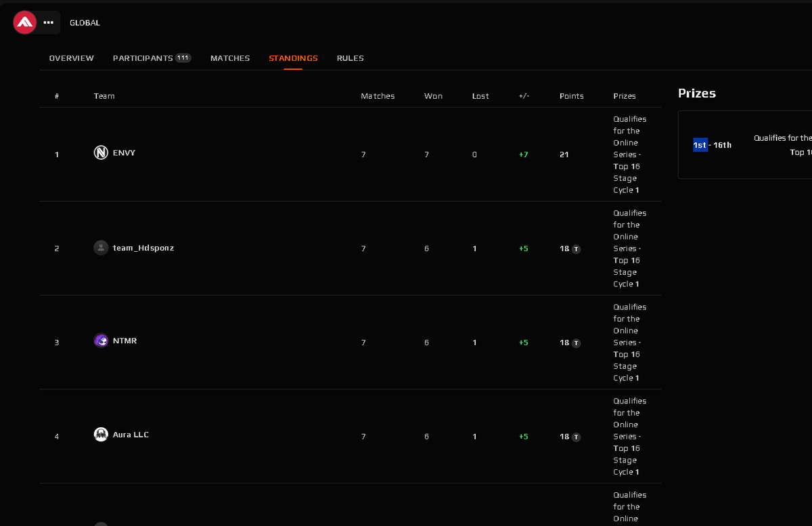Open the ENVY team link
812x526 pixels.
pos(125,153)
